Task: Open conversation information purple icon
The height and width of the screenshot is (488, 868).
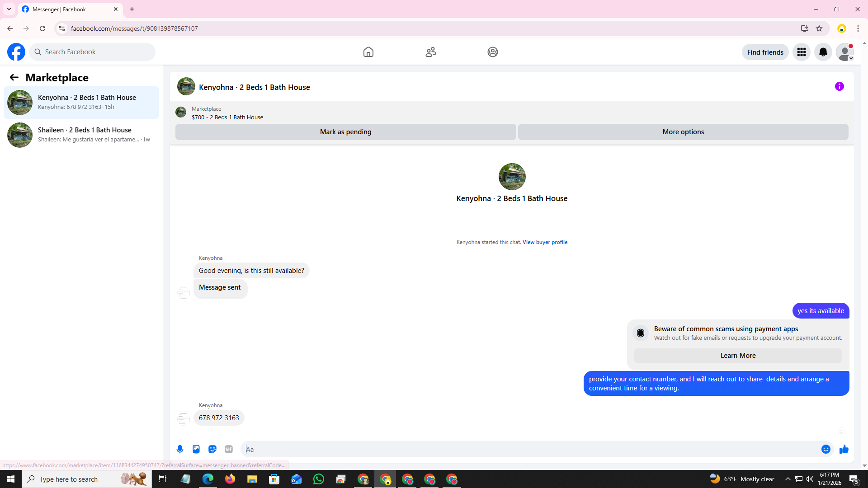Action: [839, 86]
